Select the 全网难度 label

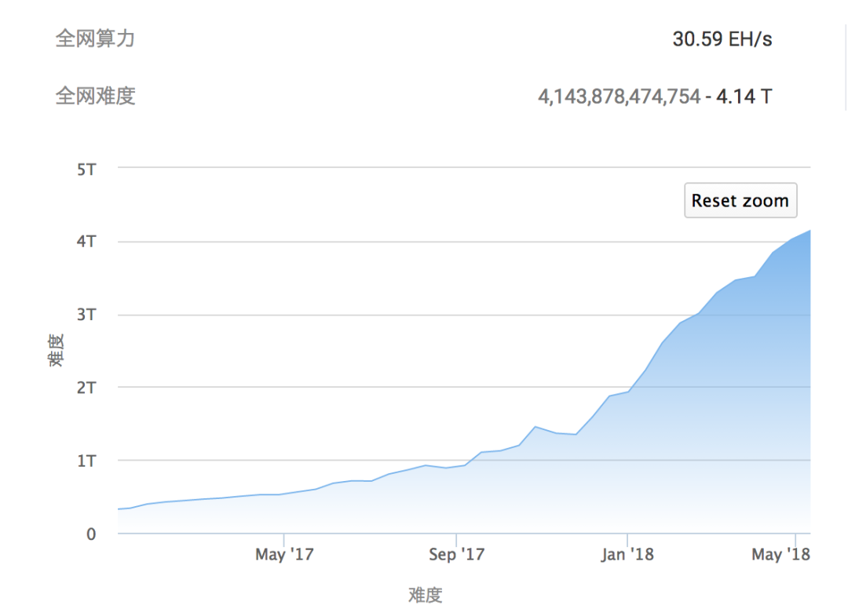tap(95, 97)
